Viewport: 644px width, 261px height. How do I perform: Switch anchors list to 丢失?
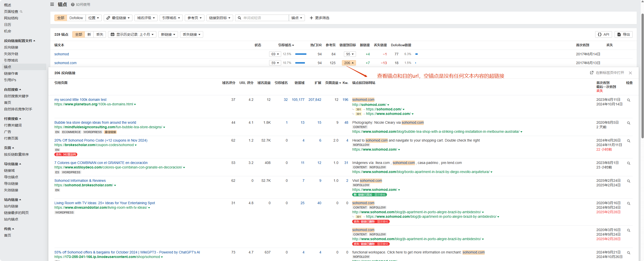coord(100,34)
